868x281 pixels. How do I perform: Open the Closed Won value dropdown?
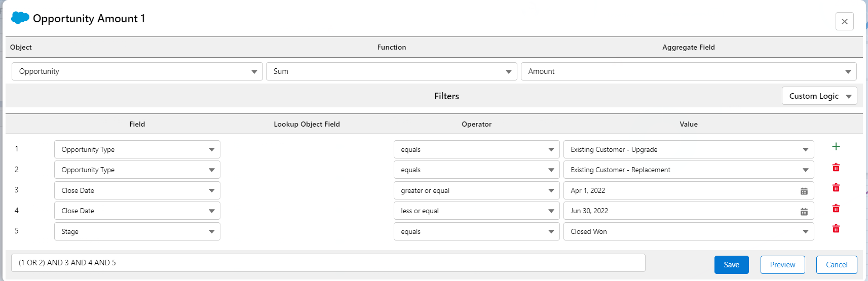tap(688, 231)
